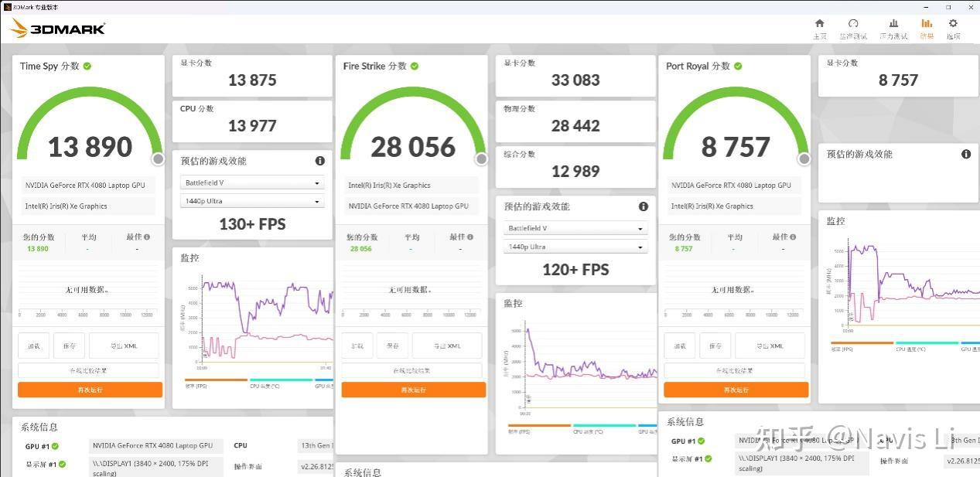Open the Options (选项) gear icon

[953, 23]
